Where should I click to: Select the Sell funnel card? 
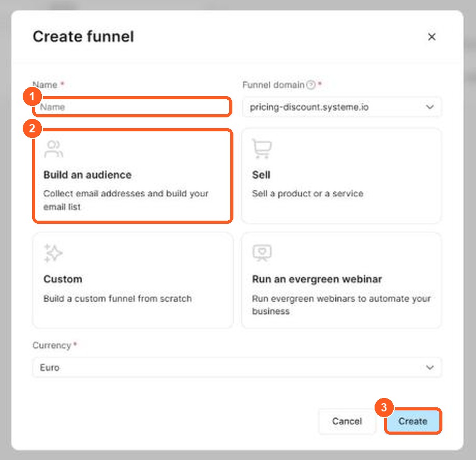[341, 176]
